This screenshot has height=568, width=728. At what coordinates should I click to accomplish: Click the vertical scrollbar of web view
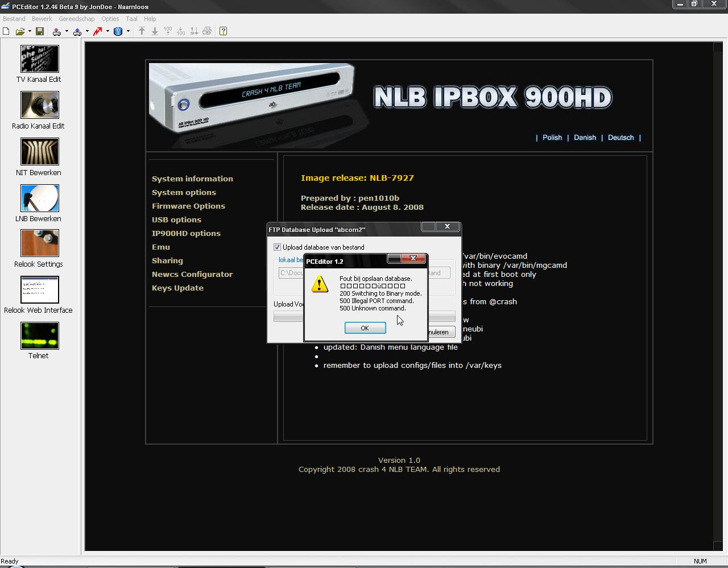click(x=718, y=296)
